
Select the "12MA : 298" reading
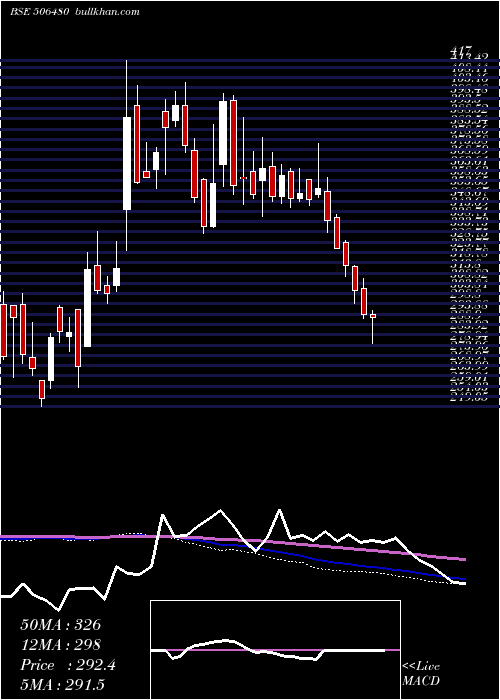tap(61, 645)
